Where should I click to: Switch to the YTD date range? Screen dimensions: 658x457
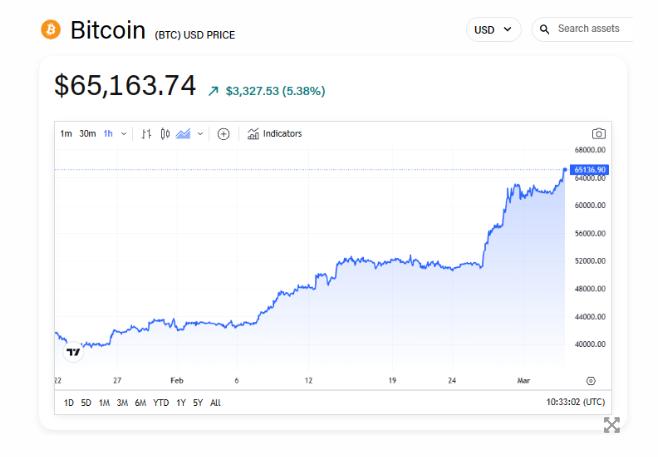point(160,403)
